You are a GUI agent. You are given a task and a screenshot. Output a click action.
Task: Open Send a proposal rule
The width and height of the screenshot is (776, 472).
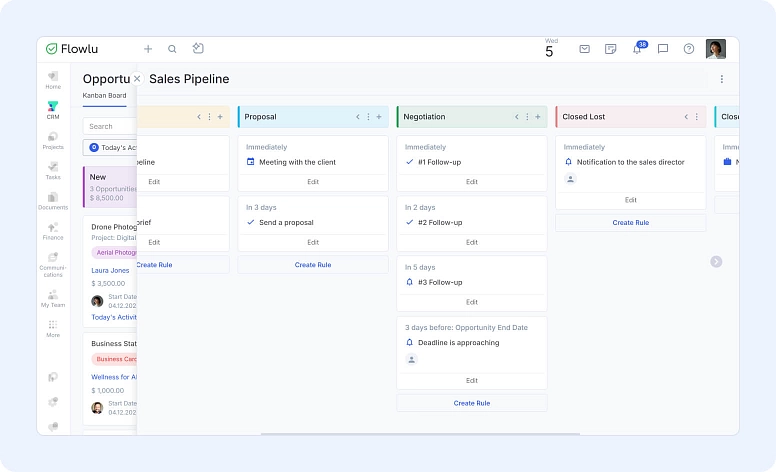(x=286, y=222)
